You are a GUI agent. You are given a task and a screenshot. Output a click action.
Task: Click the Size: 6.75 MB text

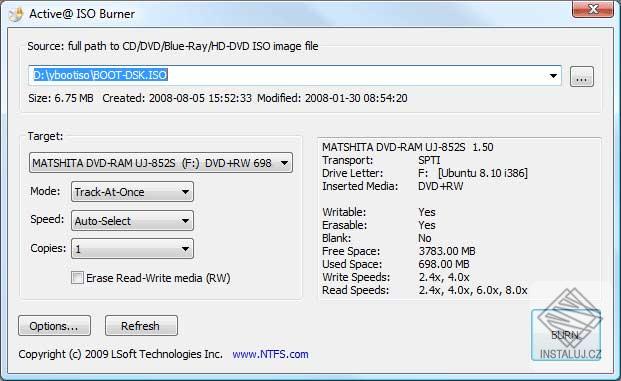61,98
